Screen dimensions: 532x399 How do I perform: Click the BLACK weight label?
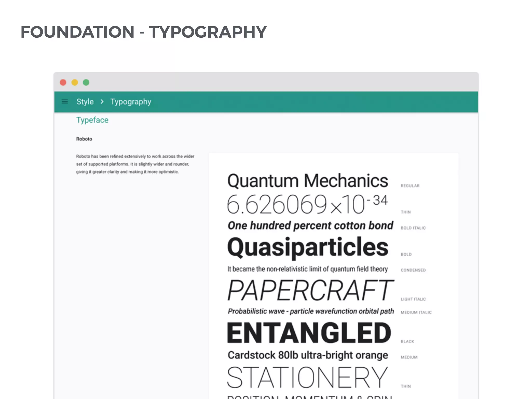[x=407, y=342]
